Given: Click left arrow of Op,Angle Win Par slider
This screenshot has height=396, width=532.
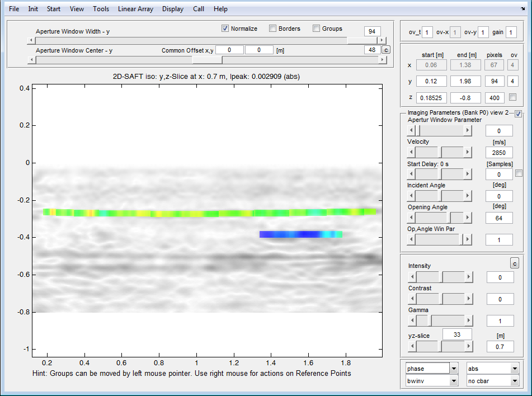Looking at the screenshot, I should pos(411,239).
